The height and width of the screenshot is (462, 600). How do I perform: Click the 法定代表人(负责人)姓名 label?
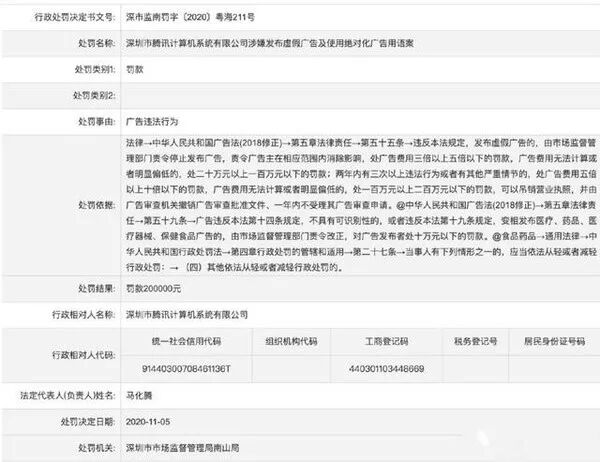pyautogui.click(x=68, y=395)
